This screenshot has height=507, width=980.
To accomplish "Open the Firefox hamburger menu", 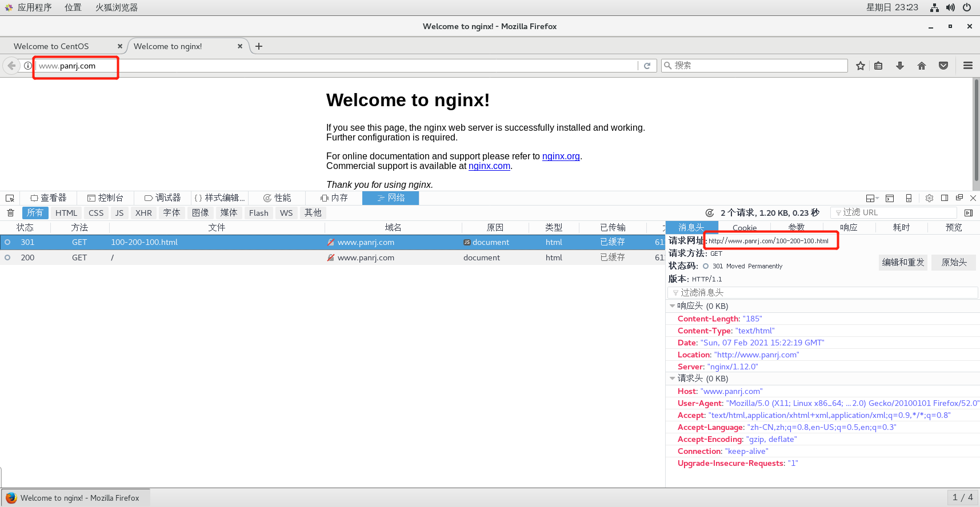I will coord(968,66).
